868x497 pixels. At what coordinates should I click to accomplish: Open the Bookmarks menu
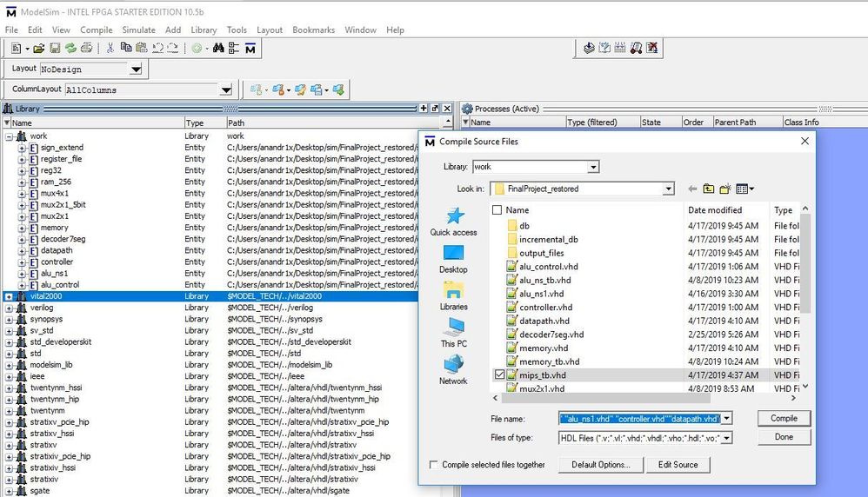click(x=313, y=30)
